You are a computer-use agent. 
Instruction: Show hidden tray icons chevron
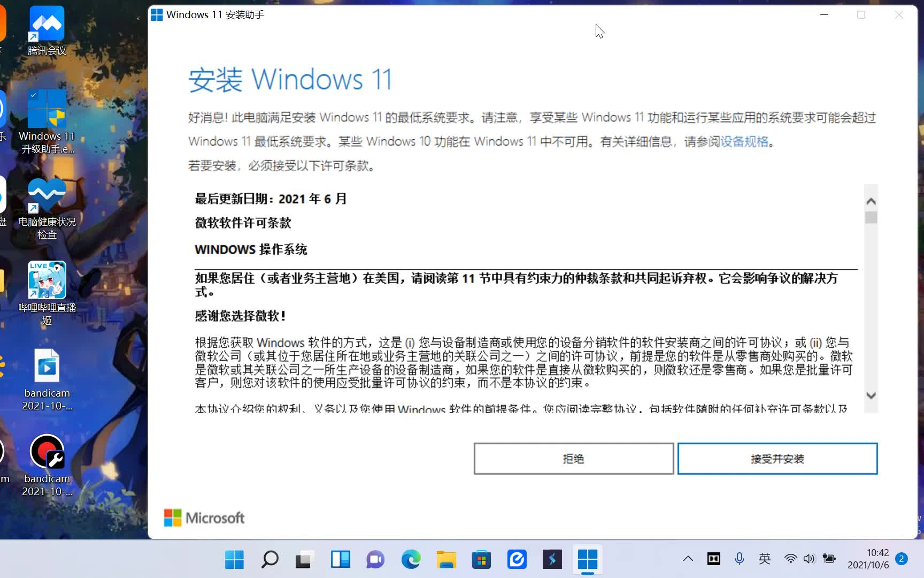pos(688,559)
